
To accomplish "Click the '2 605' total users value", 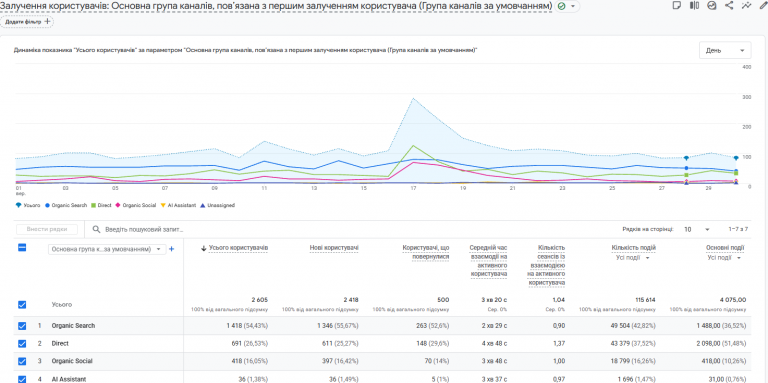I will click(259, 300).
